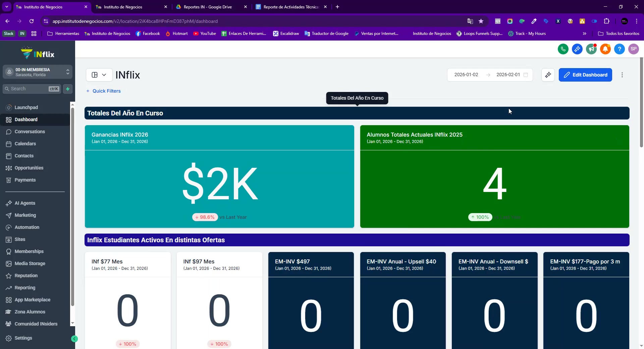Click the main page vertical scrollbar
The image size is (644, 349).
click(642, 102)
